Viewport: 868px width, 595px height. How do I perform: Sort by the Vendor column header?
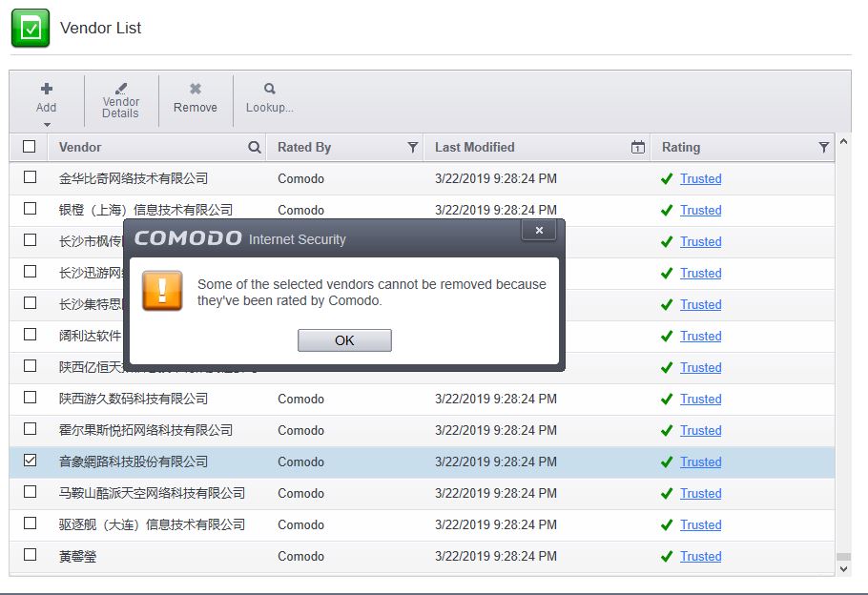[x=80, y=147]
